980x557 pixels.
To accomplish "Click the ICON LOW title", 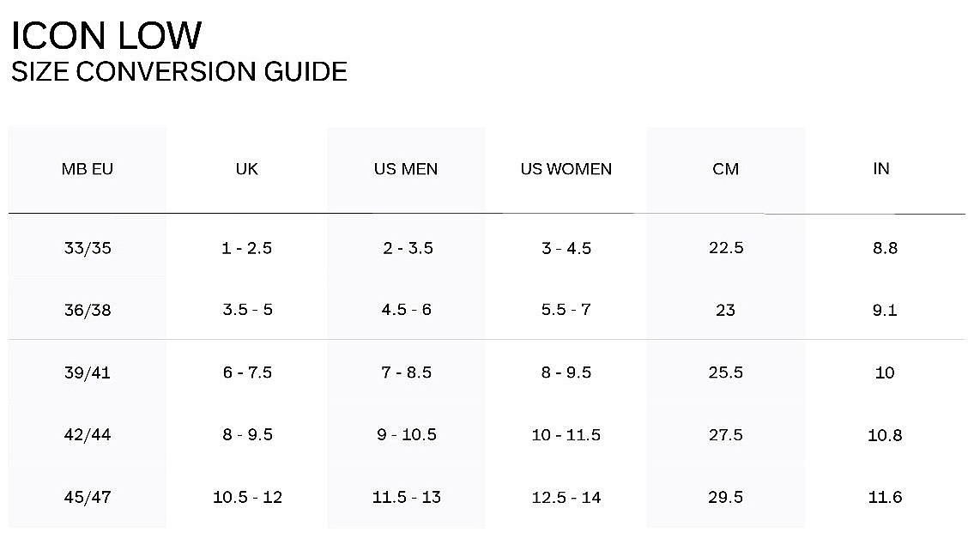I will pyautogui.click(x=107, y=35).
